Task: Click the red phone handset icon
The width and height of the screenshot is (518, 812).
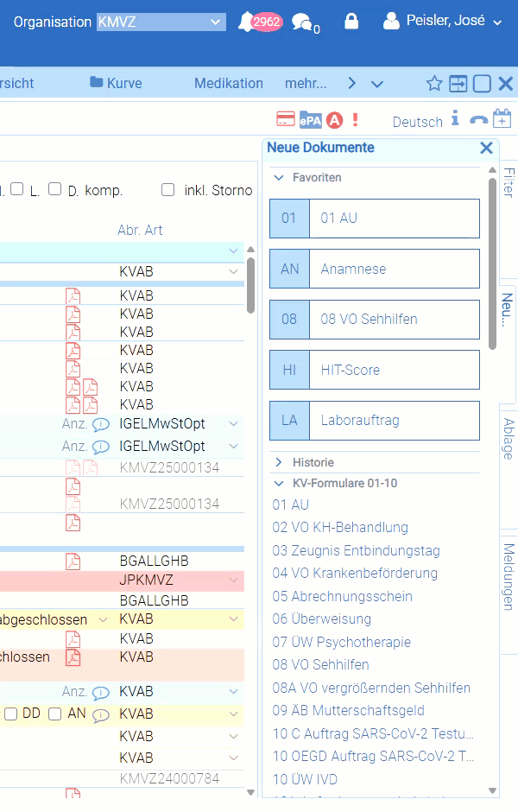Action: click(x=478, y=120)
